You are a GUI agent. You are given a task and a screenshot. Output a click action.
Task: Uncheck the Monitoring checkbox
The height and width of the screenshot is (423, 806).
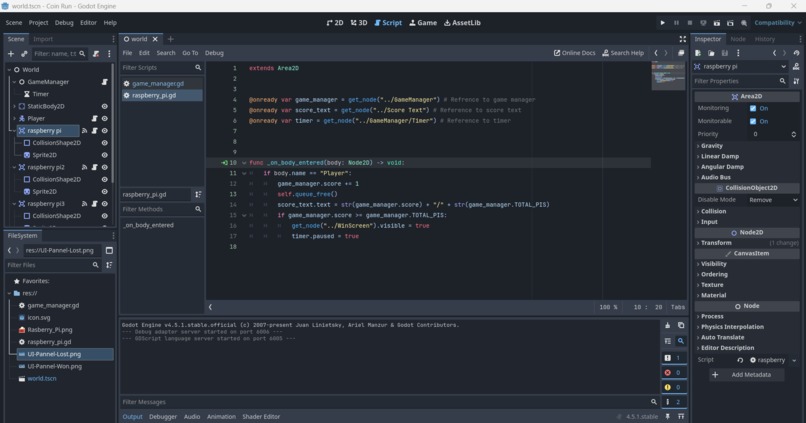(x=753, y=108)
